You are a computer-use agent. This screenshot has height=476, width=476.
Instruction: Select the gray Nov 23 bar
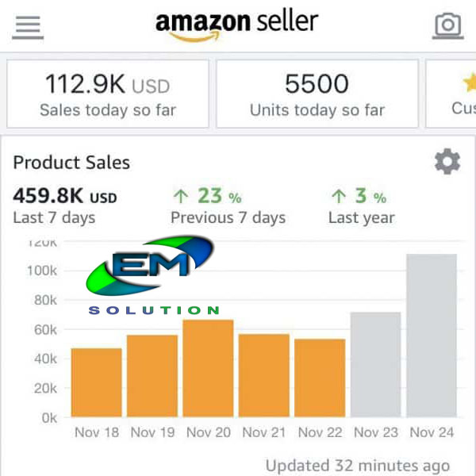coord(375,364)
